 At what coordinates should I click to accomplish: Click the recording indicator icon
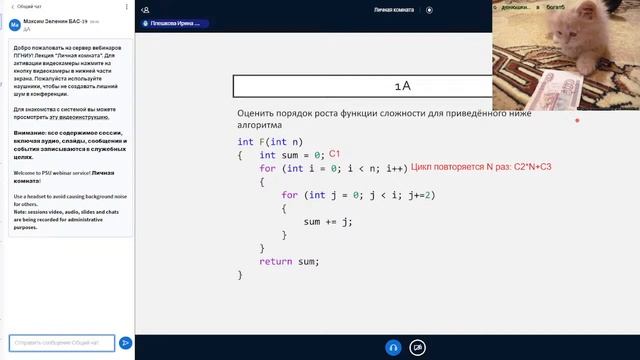click(429, 10)
